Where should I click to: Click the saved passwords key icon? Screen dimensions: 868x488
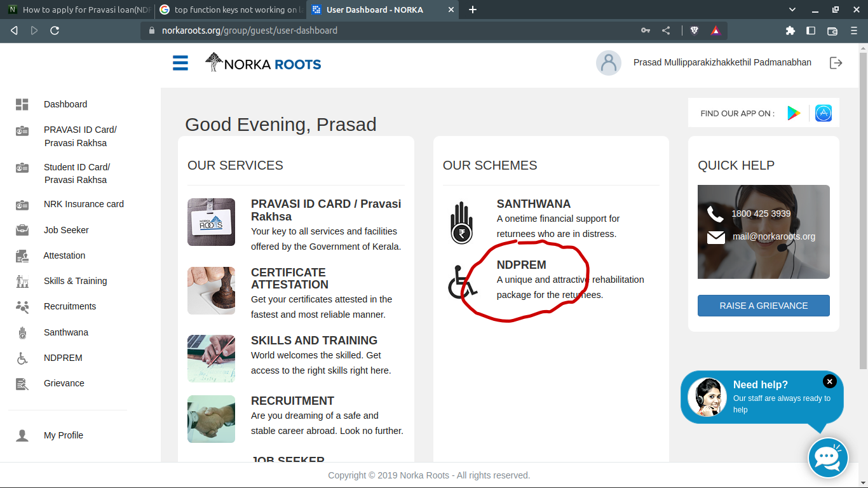[645, 30]
